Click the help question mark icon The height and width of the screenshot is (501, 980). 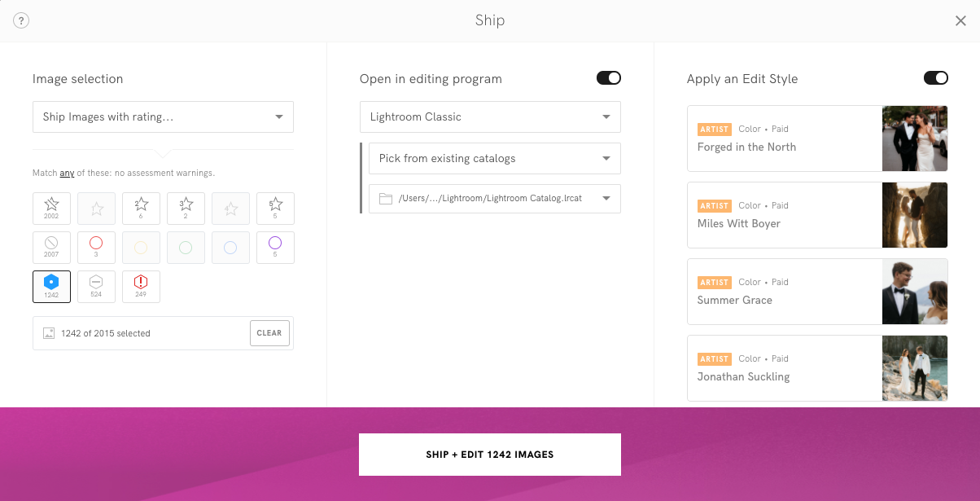(22, 21)
